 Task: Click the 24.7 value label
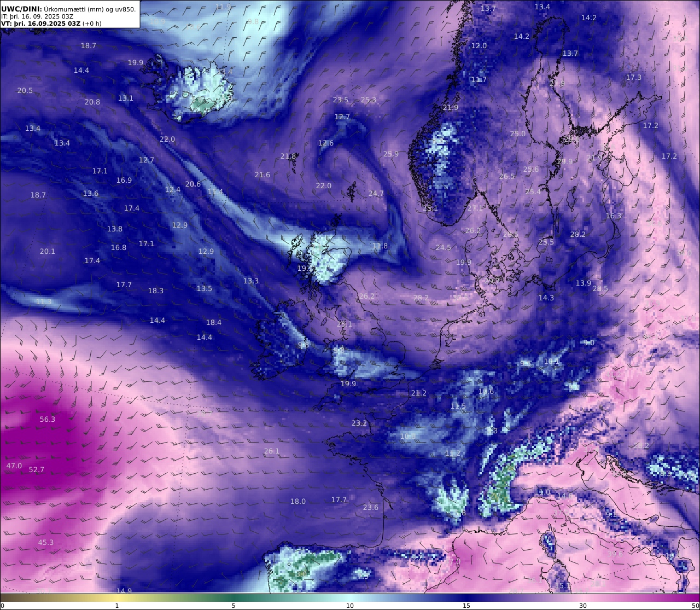pos(376,194)
